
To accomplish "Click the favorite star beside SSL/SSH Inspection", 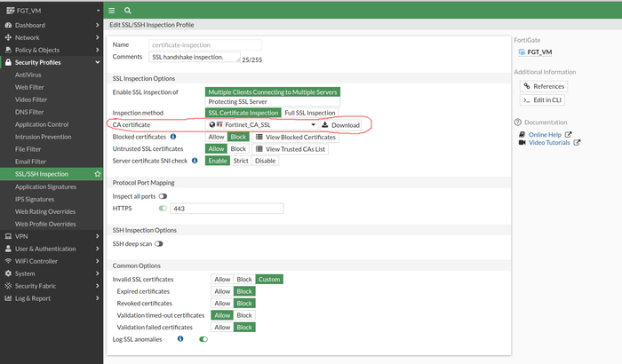I will click(97, 174).
